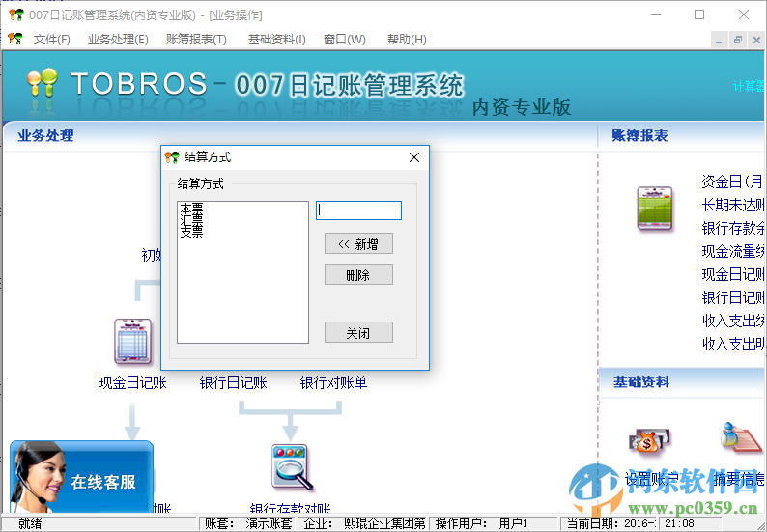Click the 当前日期 status bar entry
767x532 pixels.
coord(610,523)
